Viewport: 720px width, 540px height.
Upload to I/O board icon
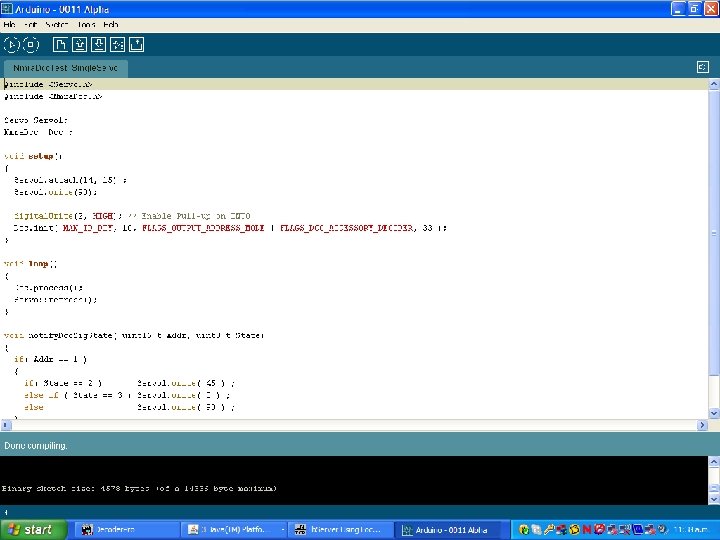pos(118,45)
